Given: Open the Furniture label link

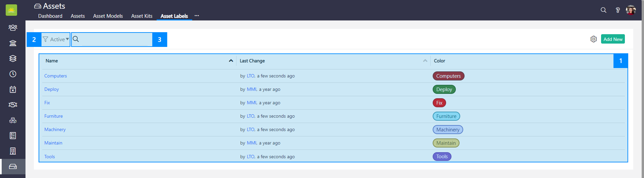Looking at the screenshot, I should point(53,116).
